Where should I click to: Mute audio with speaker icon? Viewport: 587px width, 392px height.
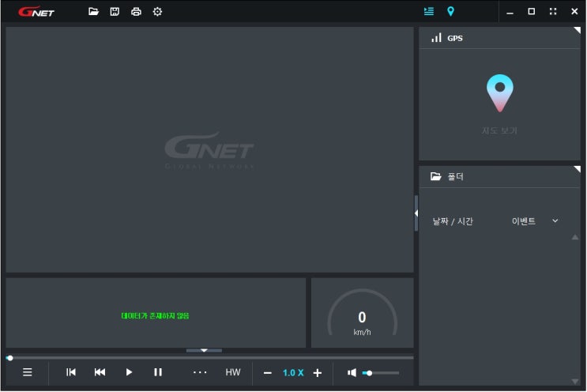tap(352, 372)
